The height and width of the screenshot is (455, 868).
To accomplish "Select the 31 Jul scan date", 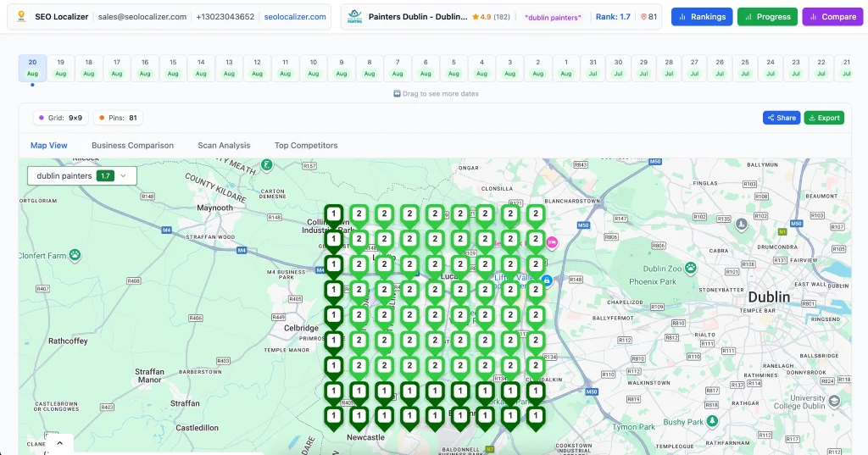I will (593, 68).
